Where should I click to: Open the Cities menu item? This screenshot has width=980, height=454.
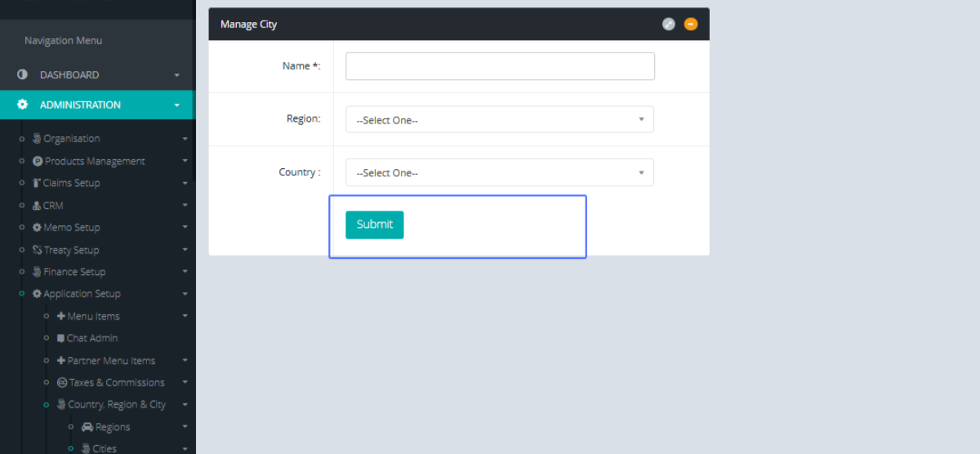click(x=104, y=448)
